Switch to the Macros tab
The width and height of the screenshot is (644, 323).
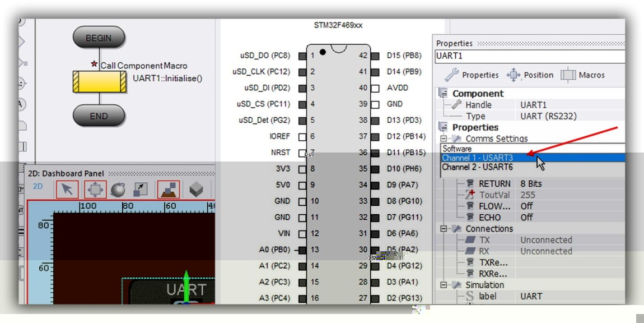coord(582,75)
